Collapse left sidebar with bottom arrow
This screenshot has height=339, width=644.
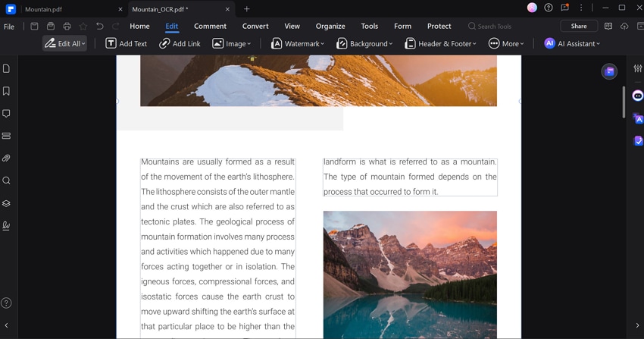pos(6,325)
